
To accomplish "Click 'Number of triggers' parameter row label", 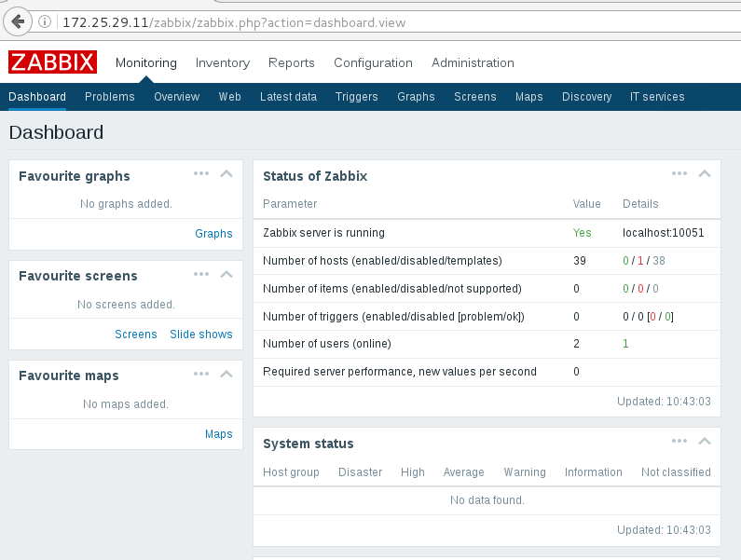I will 393,316.
